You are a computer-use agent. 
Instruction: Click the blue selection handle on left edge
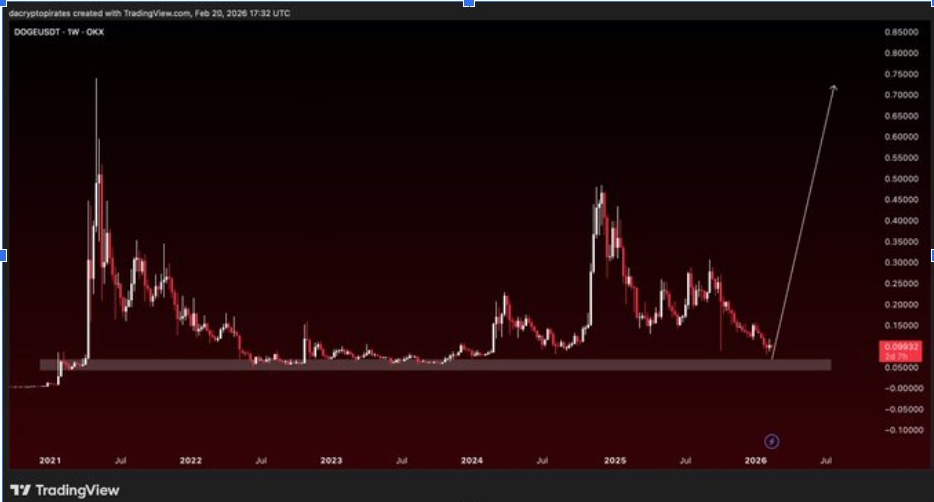point(2,255)
